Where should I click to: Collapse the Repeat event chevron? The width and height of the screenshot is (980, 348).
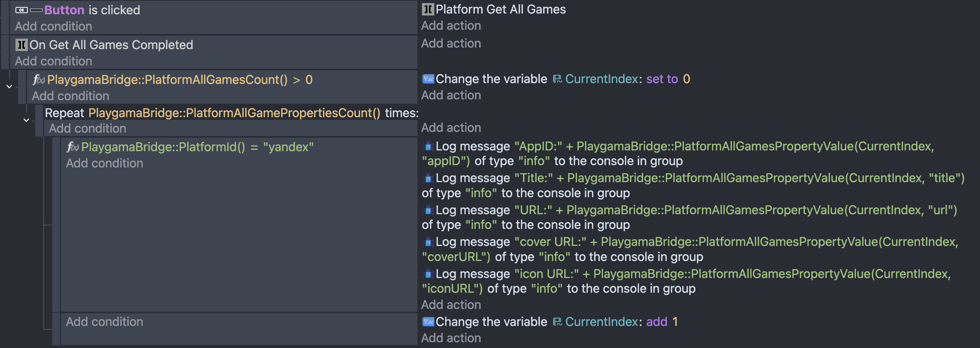(26, 120)
